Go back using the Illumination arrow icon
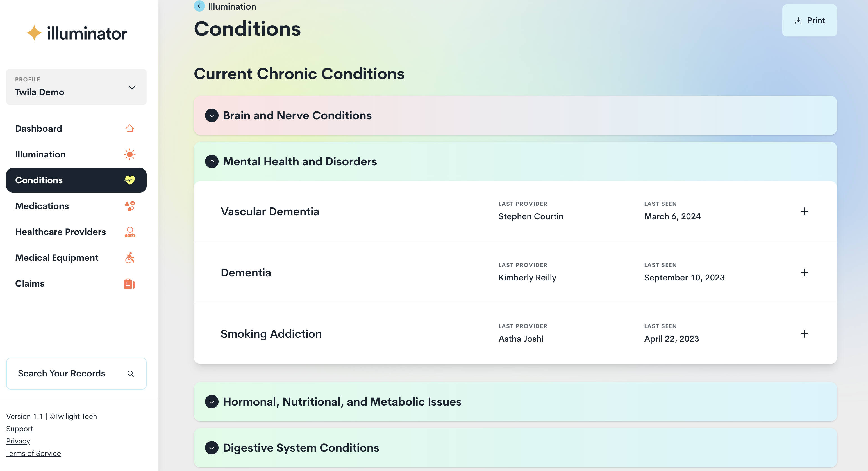Viewport: 868px width, 471px height. [199, 6]
